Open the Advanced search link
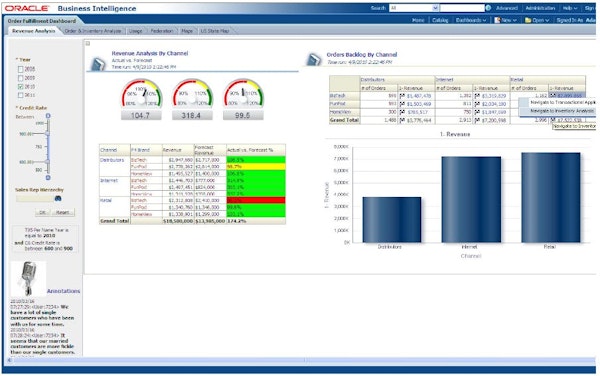Image resolution: width=600 pixels, height=376 pixels. 507,8
